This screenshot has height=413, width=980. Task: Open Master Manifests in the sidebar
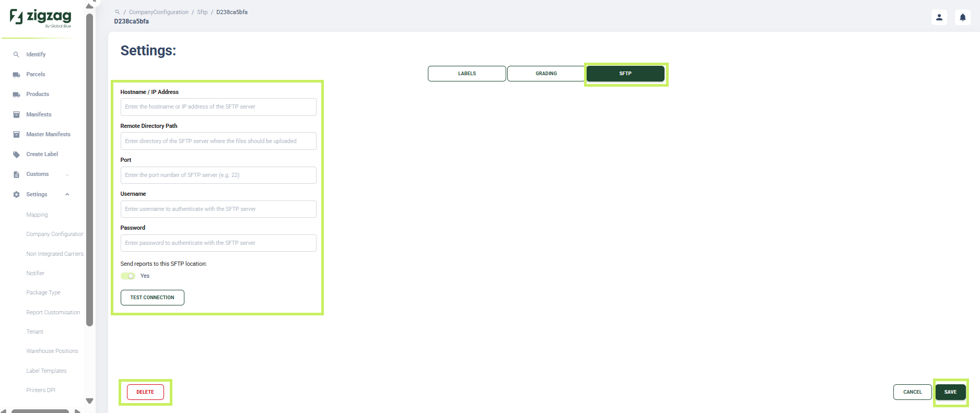[48, 134]
